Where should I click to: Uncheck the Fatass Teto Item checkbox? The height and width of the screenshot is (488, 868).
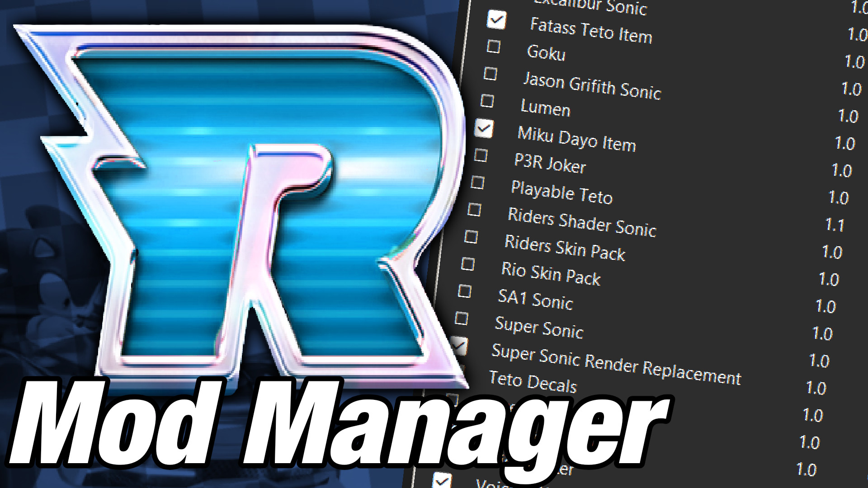(x=496, y=20)
